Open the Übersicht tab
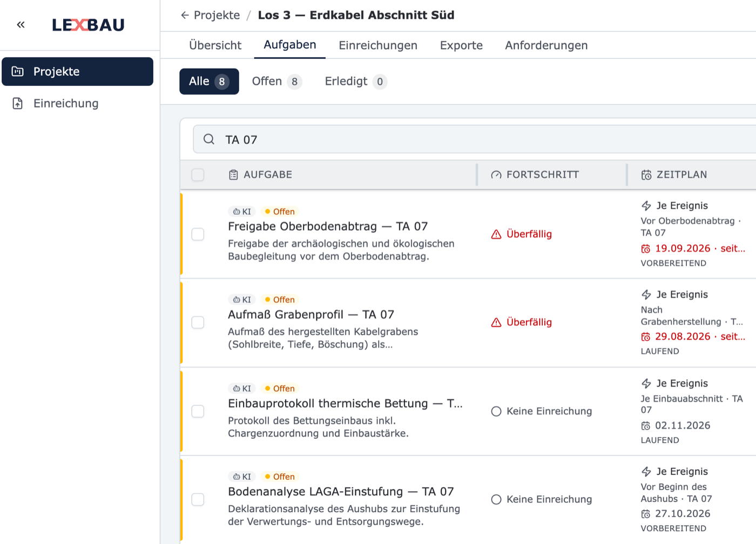Image resolution: width=756 pixels, height=544 pixels. (x=215, y=45)
